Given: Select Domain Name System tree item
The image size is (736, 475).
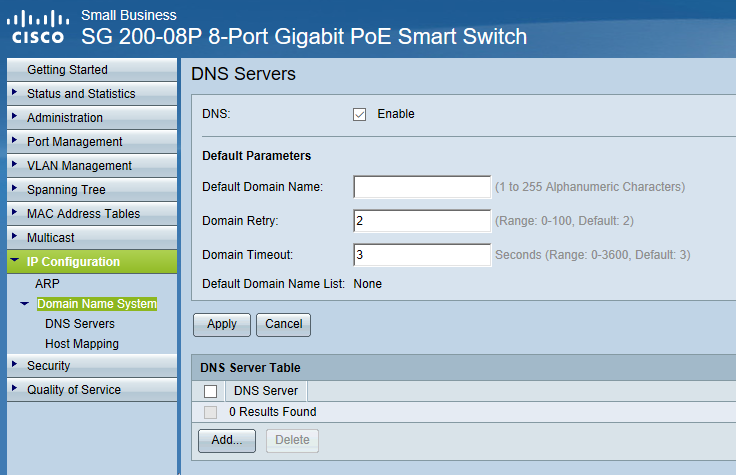Looking at the screenshot, I should click(x=97, y=304).
